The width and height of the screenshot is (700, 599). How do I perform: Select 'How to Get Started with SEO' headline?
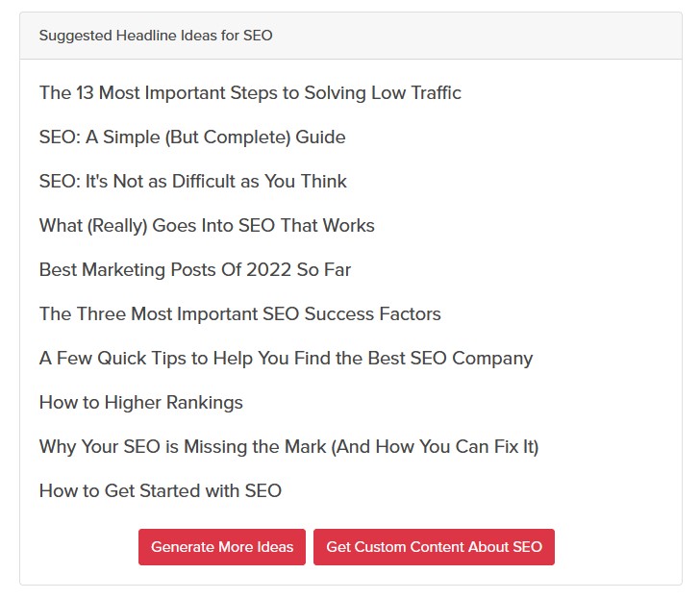(161, 491)
